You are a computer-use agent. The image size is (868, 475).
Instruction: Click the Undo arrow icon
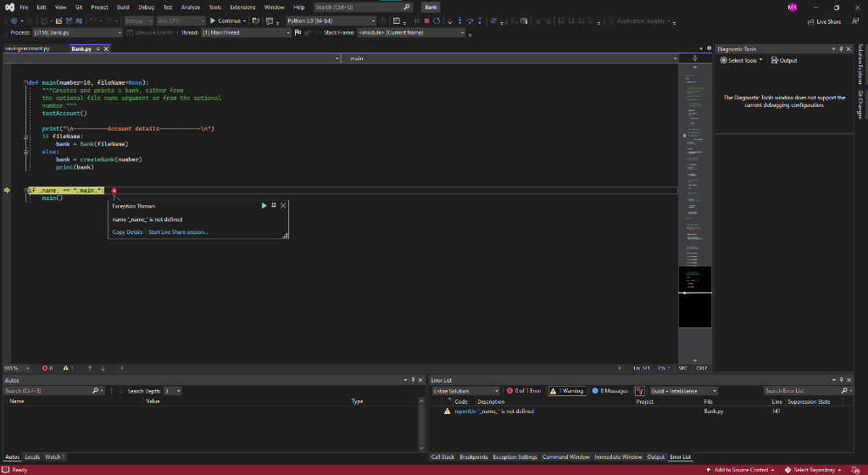coord(92,21)
